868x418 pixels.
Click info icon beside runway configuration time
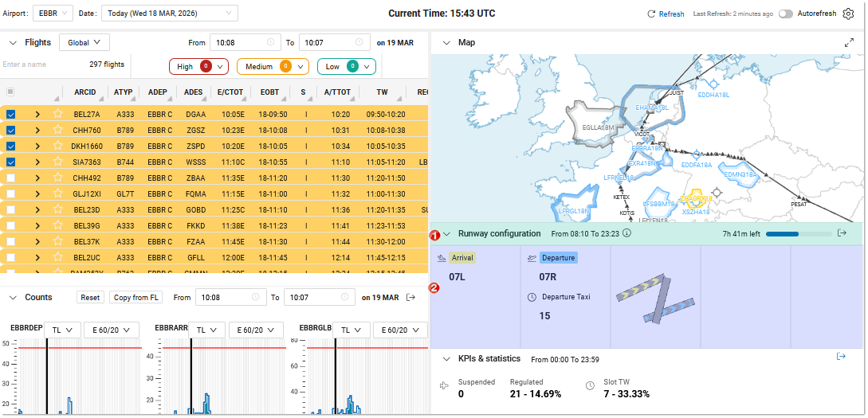(626, 233)
